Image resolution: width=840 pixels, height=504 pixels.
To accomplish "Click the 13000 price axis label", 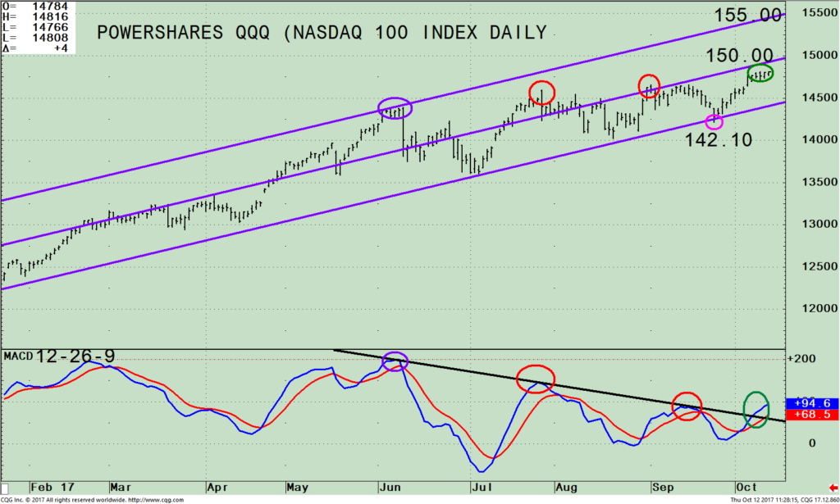I will point(819,225).
